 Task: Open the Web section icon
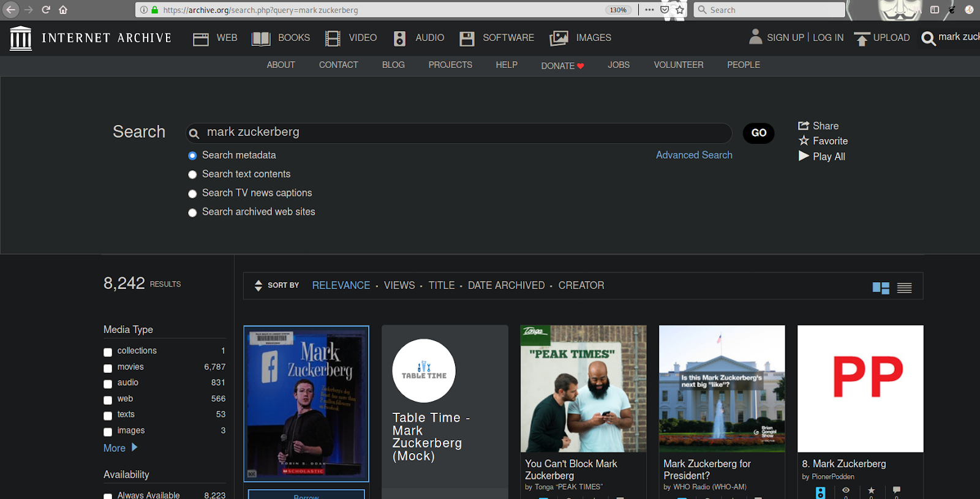201,39
